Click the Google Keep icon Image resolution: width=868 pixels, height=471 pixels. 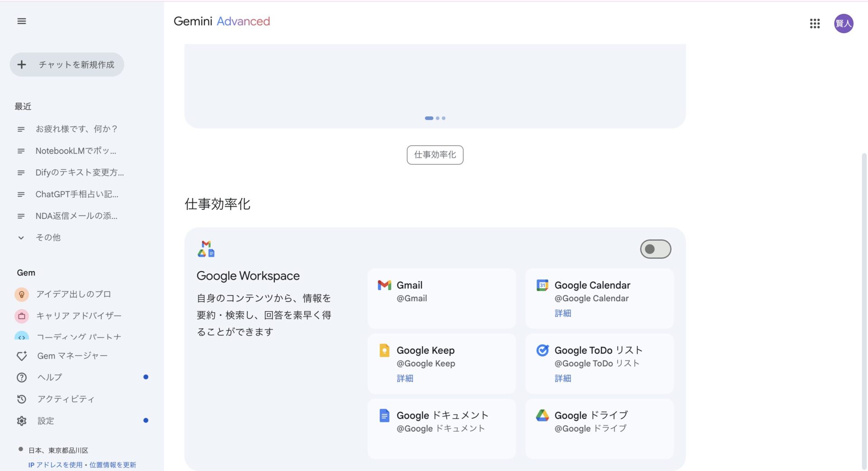(384, 350)
